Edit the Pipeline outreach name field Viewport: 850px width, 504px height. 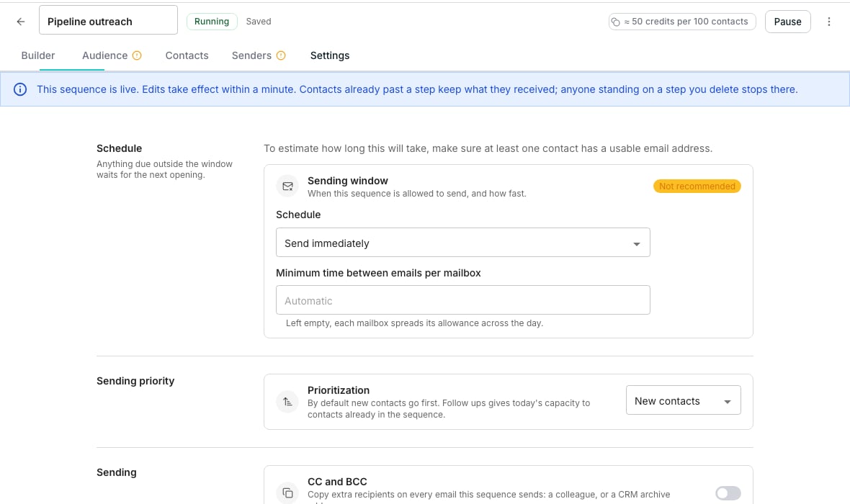click(109, 20)
